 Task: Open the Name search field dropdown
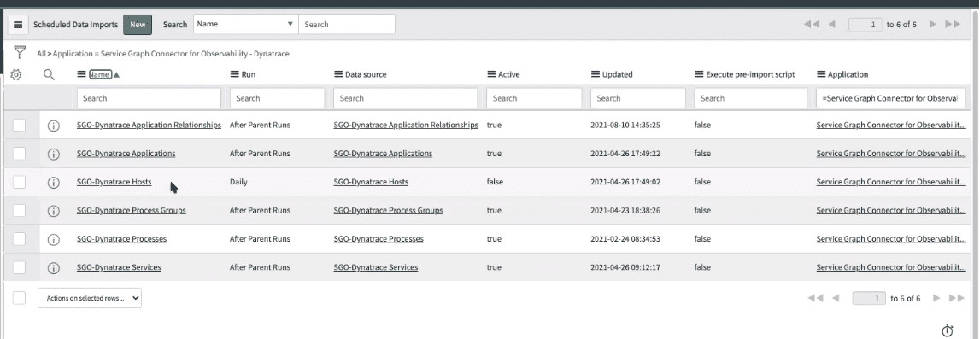coord(245,25)
